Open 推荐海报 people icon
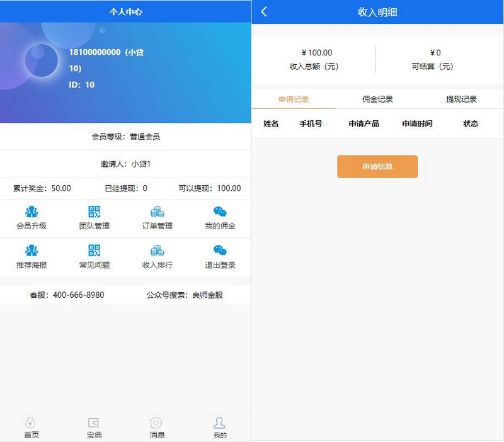The image size is (504, 442). click(31, 250)
